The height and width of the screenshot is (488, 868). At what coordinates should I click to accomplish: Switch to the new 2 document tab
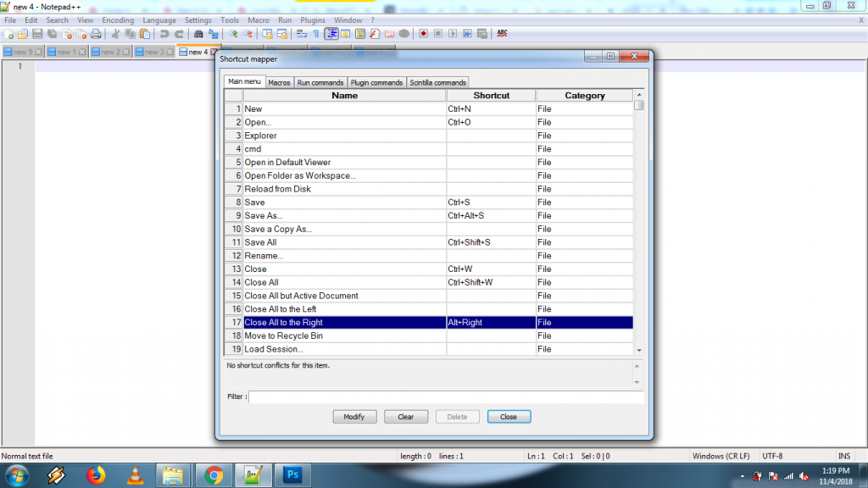point(111,52)
